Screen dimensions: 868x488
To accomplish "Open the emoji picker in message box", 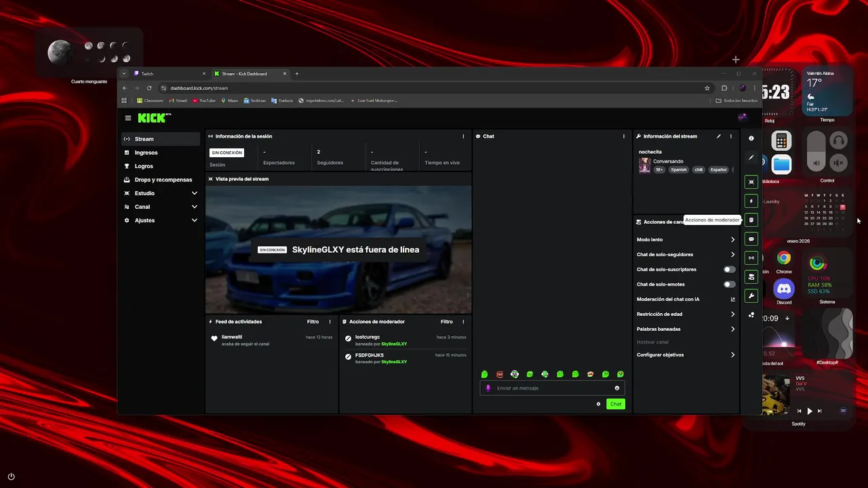I will click(x=617, y=388).
